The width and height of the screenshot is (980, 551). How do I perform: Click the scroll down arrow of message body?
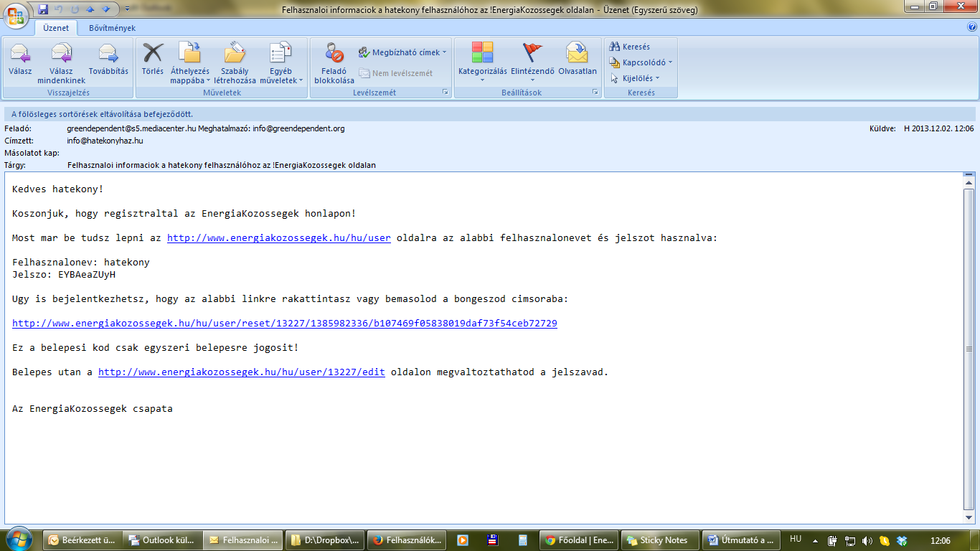point(969,517)
